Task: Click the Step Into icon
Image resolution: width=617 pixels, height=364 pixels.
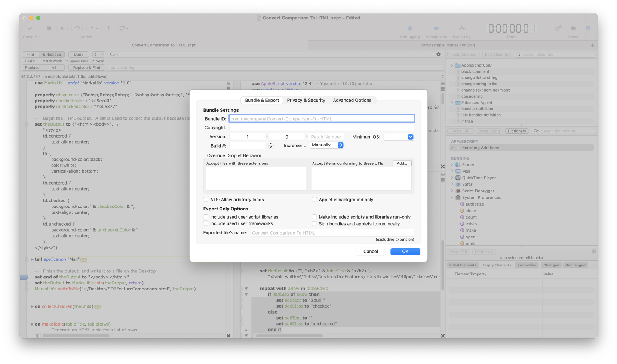Action: [x=92, y=28]
